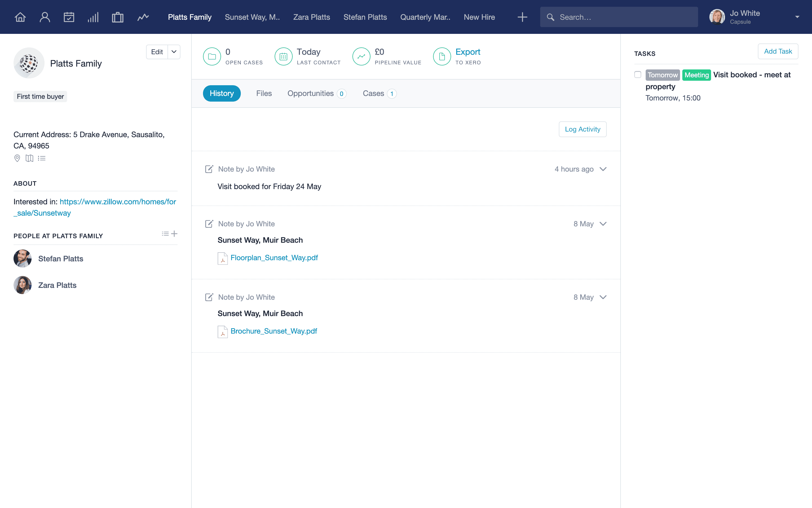Switch to the Stefan Platts top tab
Viewport: 812px width, 508px height.
(x=365, y=17)
